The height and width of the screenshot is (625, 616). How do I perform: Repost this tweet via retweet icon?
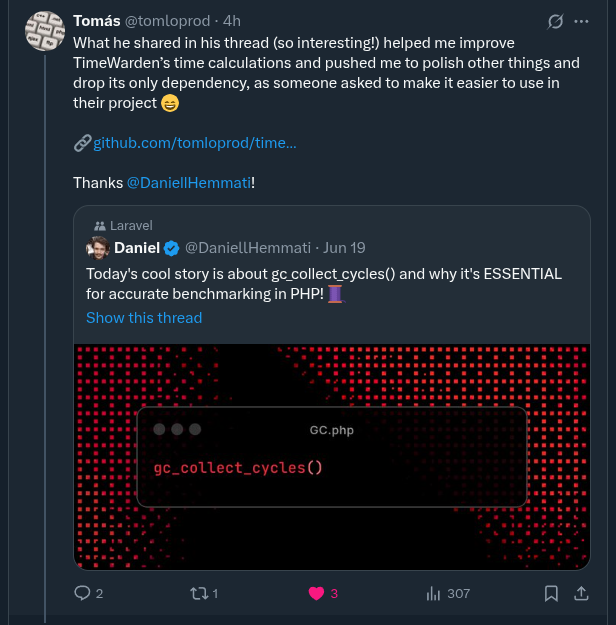tap(198, 593)
